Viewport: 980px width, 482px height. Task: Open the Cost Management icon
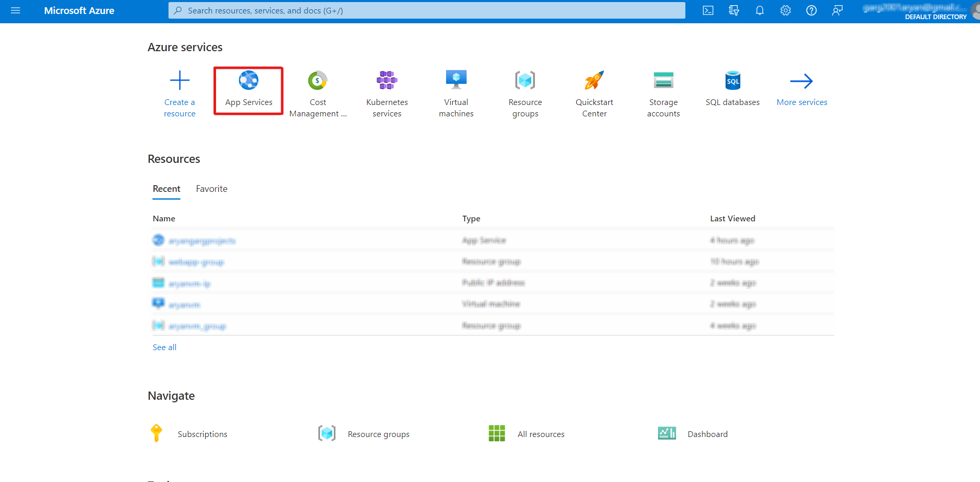point(318,80)
